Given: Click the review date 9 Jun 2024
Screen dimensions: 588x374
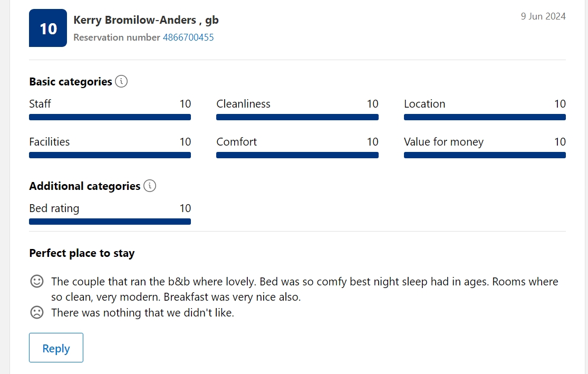Looking at the screenshot, I should tap(543, 16).
